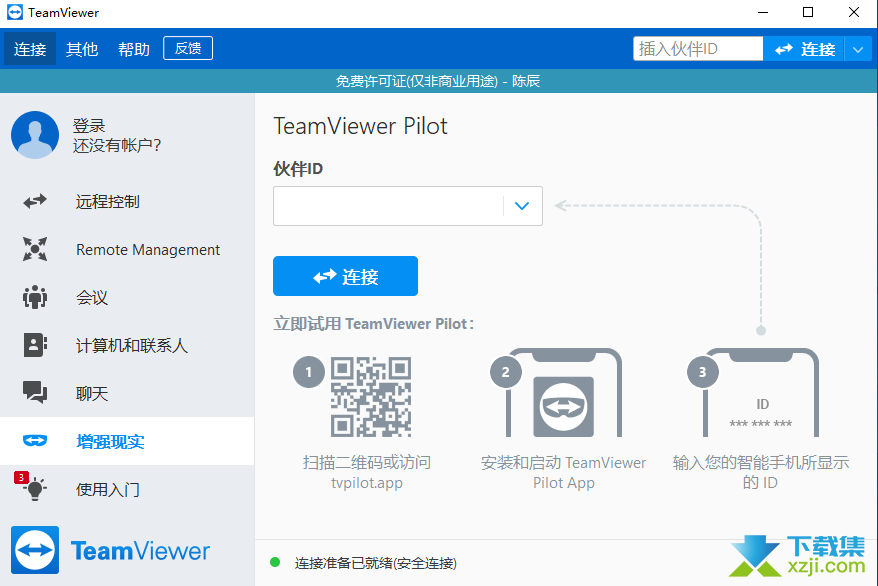Viewport: 878px width, 586px height.
Task: Open the 连接 menu
Action: [x=30, y=49]
